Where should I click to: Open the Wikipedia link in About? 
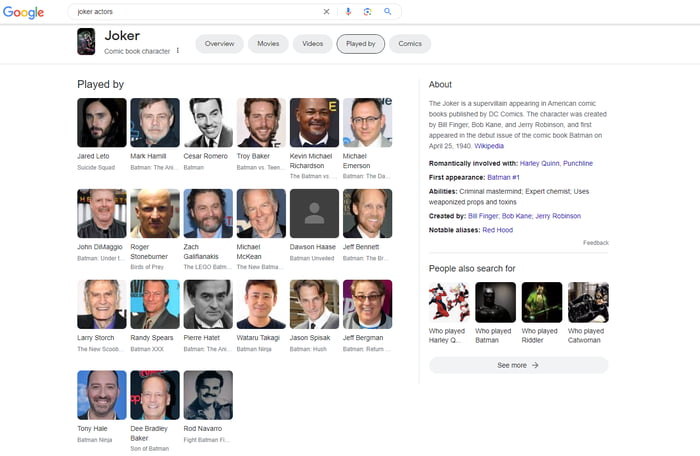pyautogui.click(x=489, y=146)
